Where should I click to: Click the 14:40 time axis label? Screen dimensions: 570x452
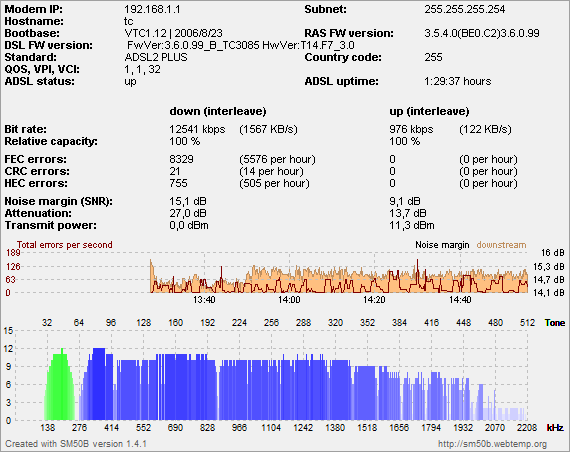460,300
